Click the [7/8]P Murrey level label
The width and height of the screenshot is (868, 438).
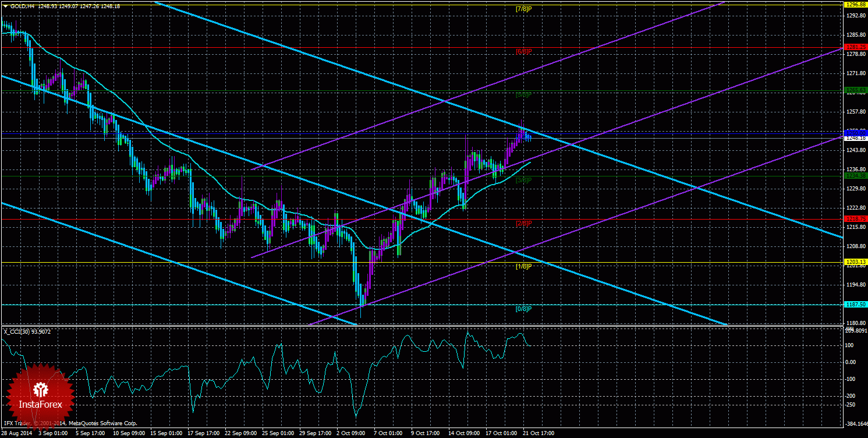tap(524, 9)
